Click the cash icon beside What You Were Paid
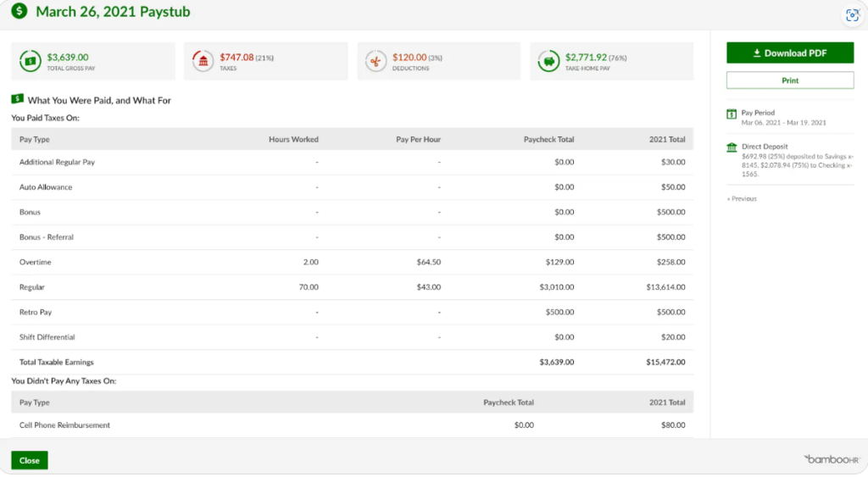This screenshot has height=483, width=868. 17,99
